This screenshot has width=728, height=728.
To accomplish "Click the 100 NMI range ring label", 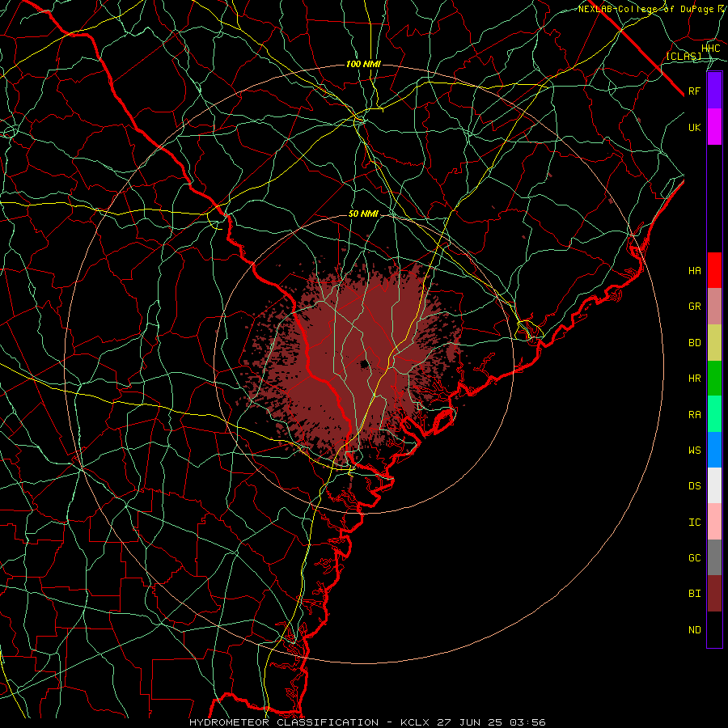I will tap(363, 64).
